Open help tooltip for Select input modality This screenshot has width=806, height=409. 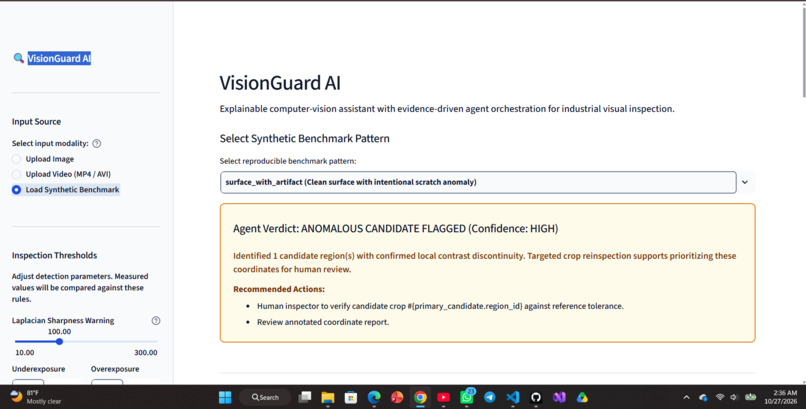pos(97,143)
